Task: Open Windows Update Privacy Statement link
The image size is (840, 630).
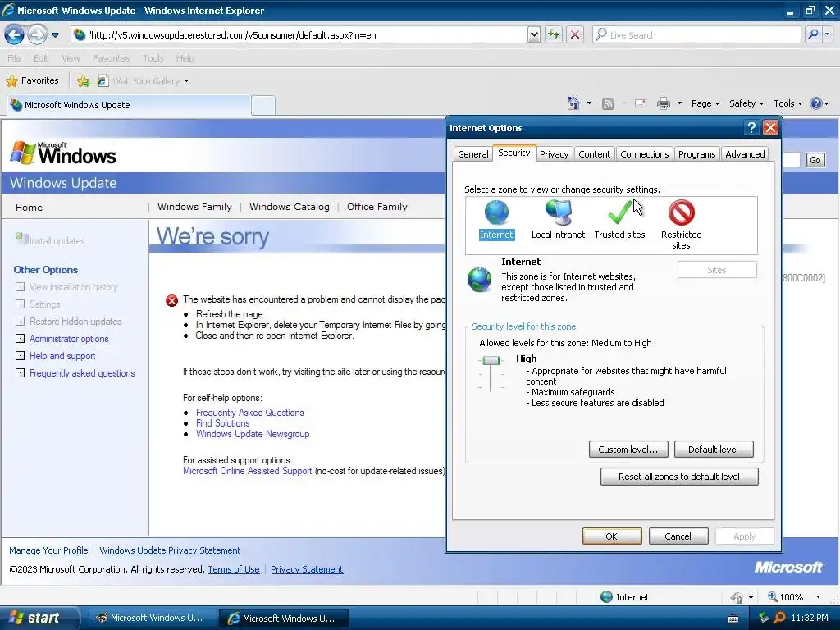Action: pos(170,550)
